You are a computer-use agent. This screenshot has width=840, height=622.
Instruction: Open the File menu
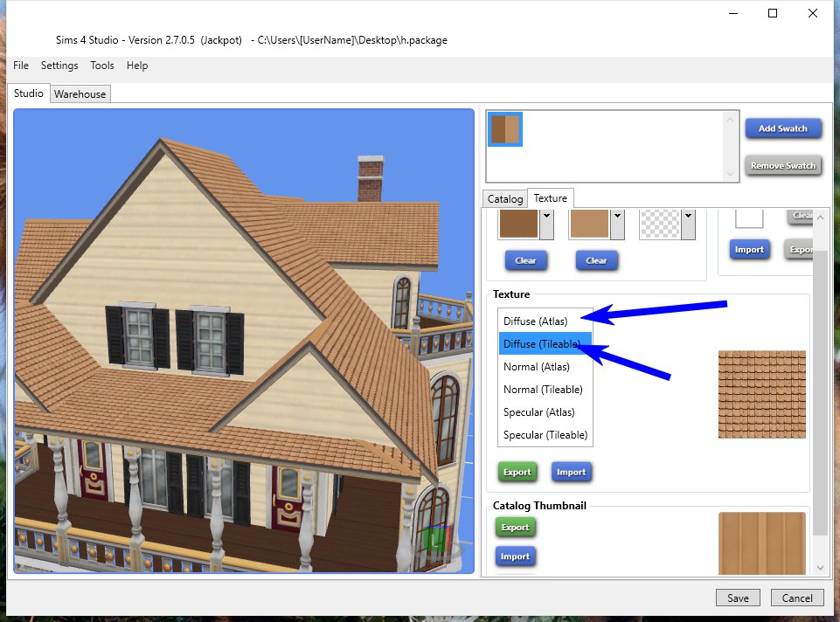point(21,66)
